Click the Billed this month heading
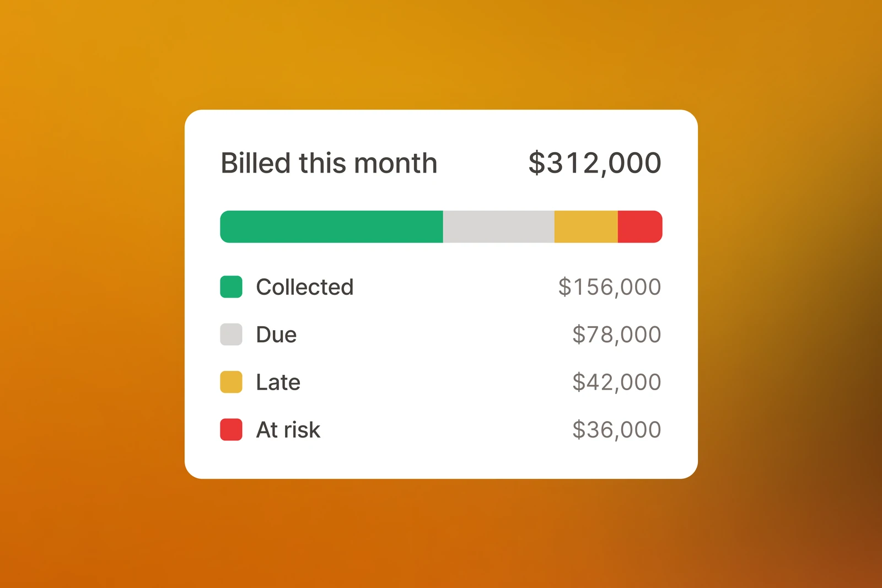 329,163
